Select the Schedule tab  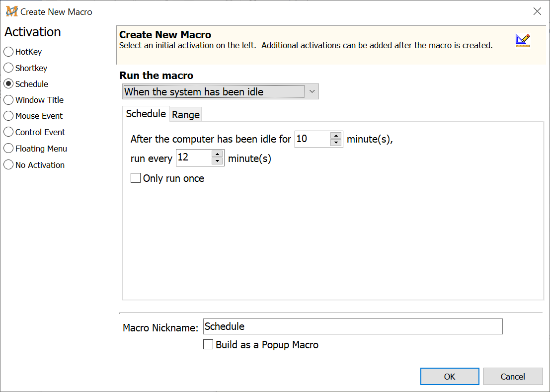146,114
